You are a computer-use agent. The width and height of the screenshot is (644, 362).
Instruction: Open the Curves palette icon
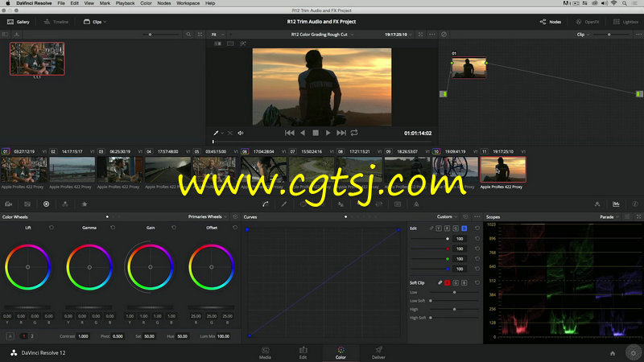266,204
